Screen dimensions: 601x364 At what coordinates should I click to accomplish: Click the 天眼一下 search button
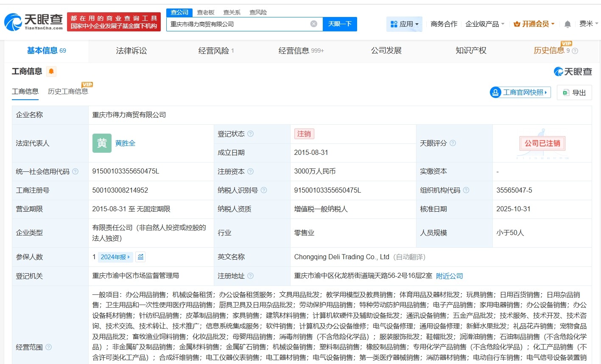tap(340, 24)
